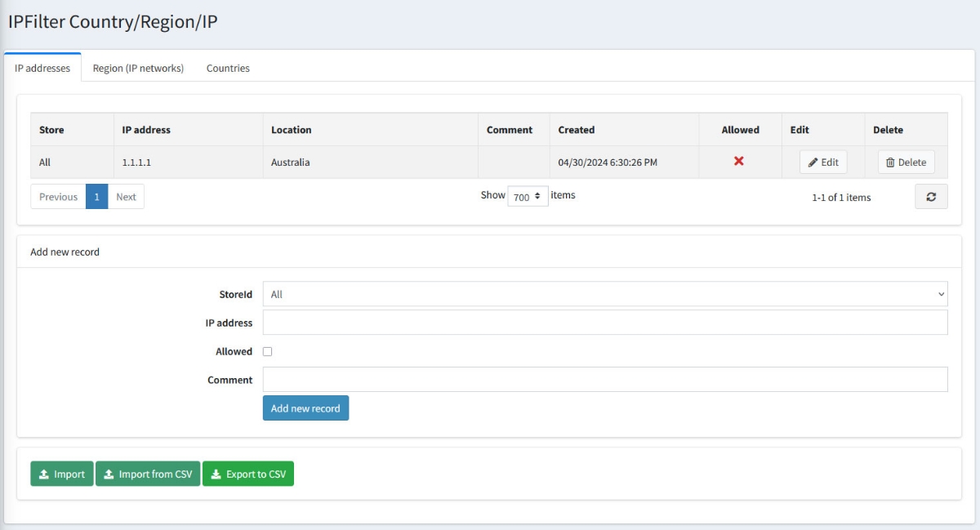Select the IP addresses tab

[x=42, y=69]
